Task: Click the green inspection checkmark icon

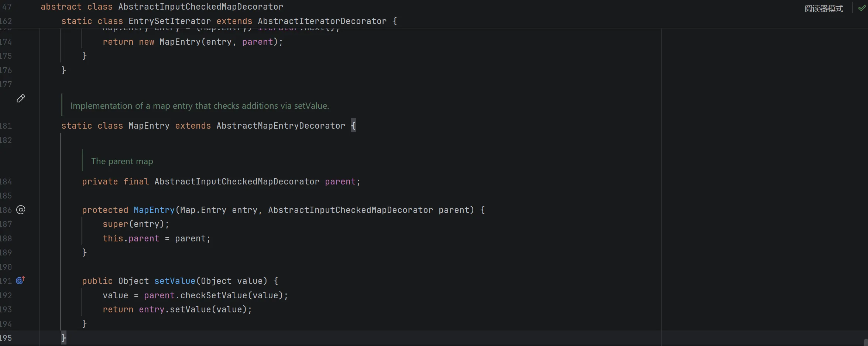Action: coord(861,8)
